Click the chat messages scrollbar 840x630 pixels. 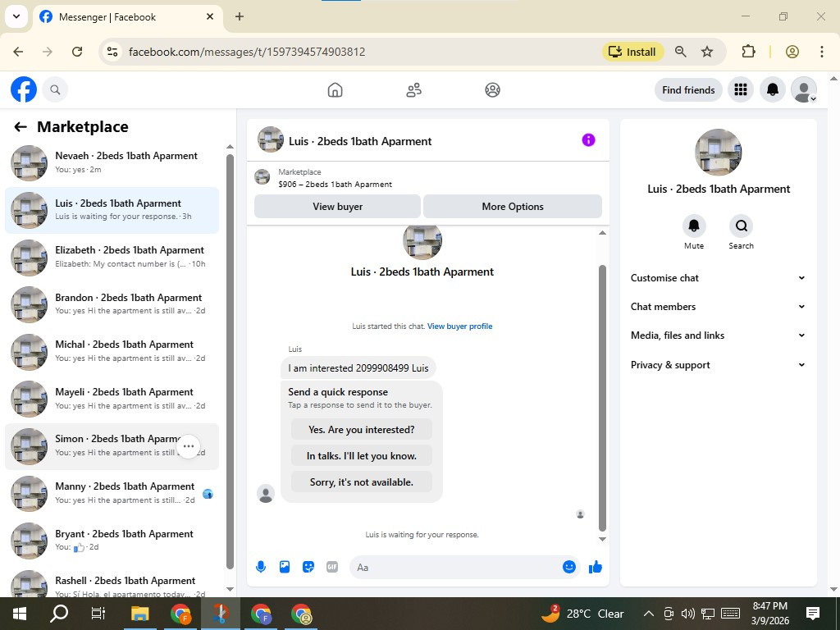[602, 398]
